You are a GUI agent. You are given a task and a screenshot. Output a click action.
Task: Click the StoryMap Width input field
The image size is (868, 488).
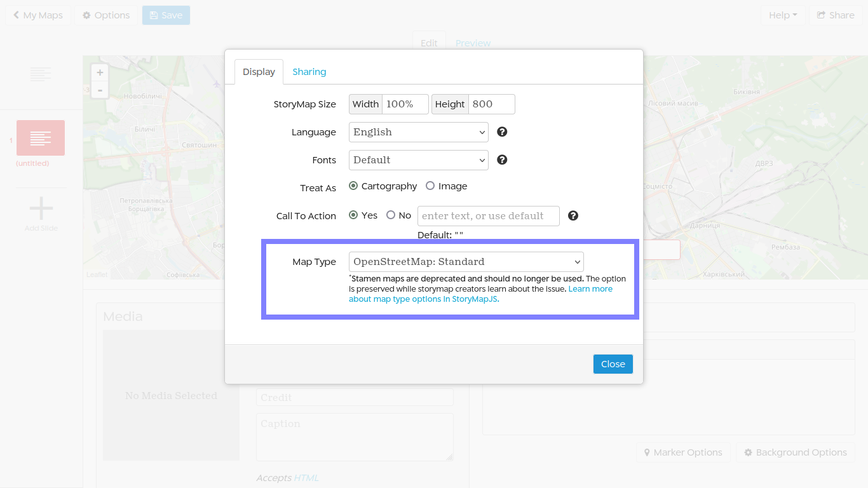pyautogui.click(x=405, y=104)
